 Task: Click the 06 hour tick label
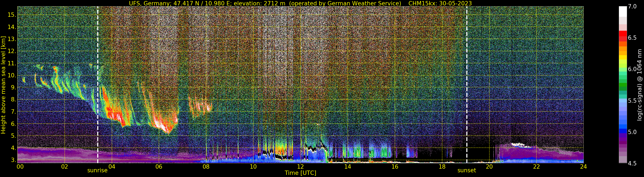click(159, 166)
